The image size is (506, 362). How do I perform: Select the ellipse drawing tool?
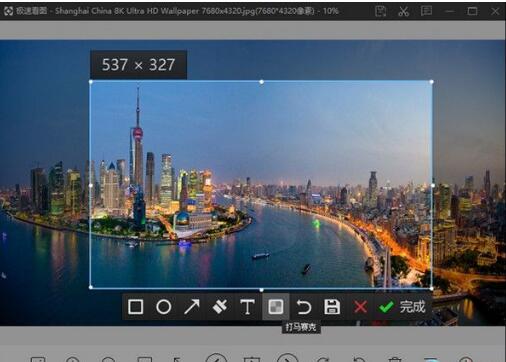pos(164,307)
